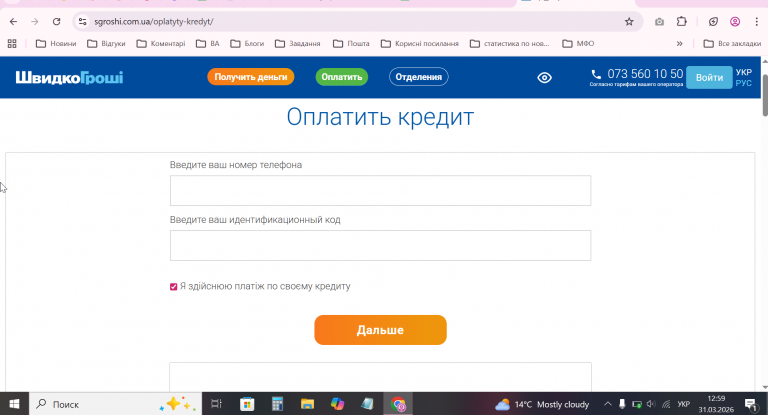
Task: Click the phone handset icon
Action: point(596,74)
